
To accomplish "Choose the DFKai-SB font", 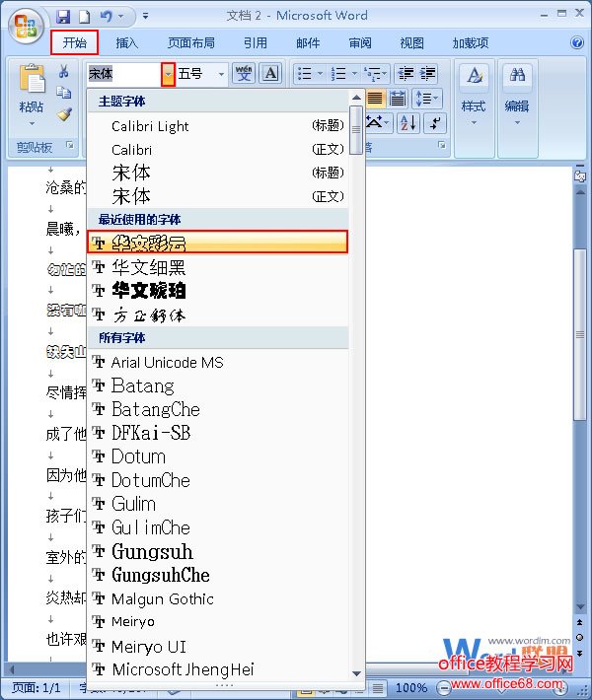I will click(x=218, y=433).
